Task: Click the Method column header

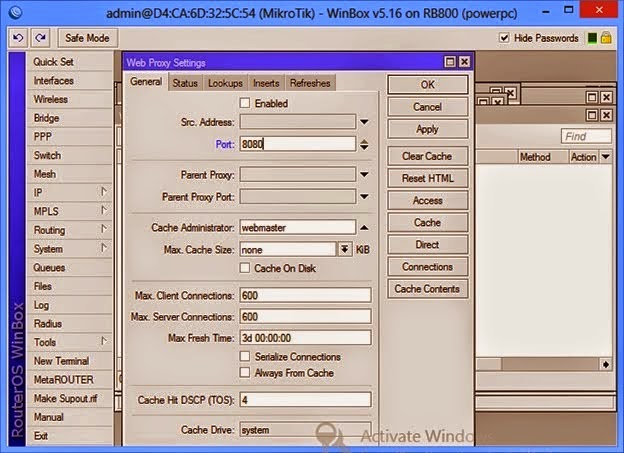Action: coord(543,157)
